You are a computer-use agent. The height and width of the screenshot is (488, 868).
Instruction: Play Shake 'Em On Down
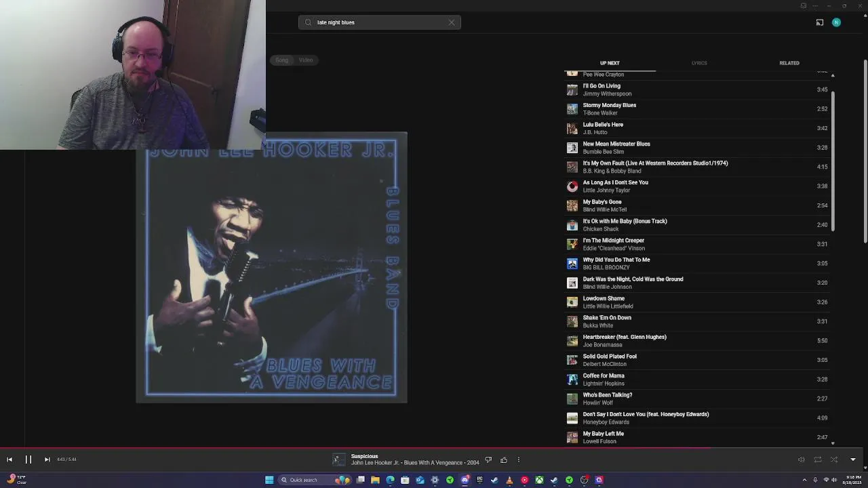(697, 321)
